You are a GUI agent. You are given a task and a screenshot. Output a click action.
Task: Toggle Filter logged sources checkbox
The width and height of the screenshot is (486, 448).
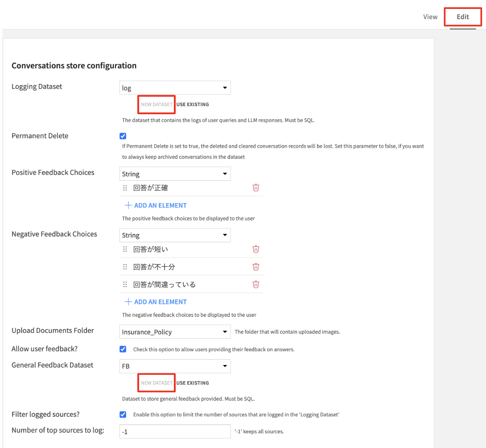pyautogui.click(x=123, y=415)
